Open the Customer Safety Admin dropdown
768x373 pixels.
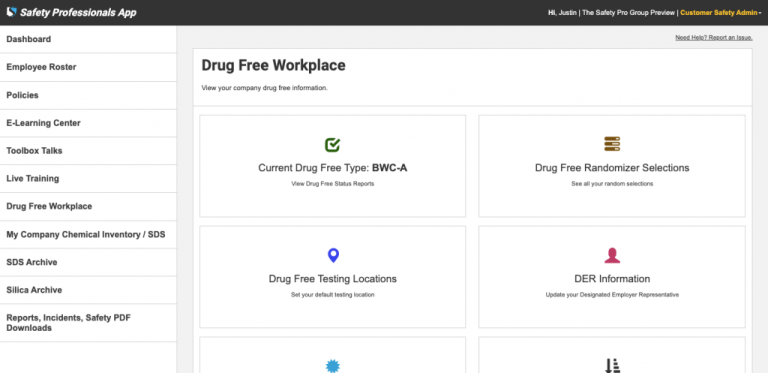tap(720, 13)
